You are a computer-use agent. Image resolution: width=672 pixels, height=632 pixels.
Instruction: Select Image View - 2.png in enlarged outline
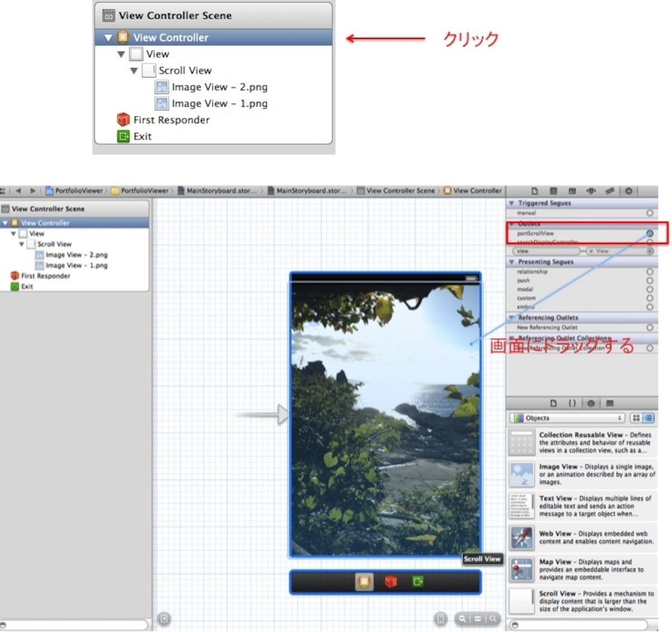coord(212,87)
